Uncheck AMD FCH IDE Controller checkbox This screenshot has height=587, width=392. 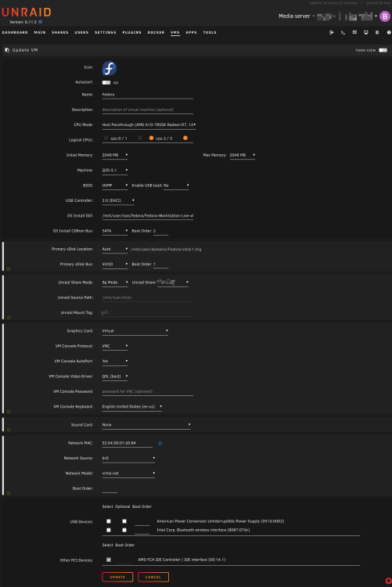109,560
